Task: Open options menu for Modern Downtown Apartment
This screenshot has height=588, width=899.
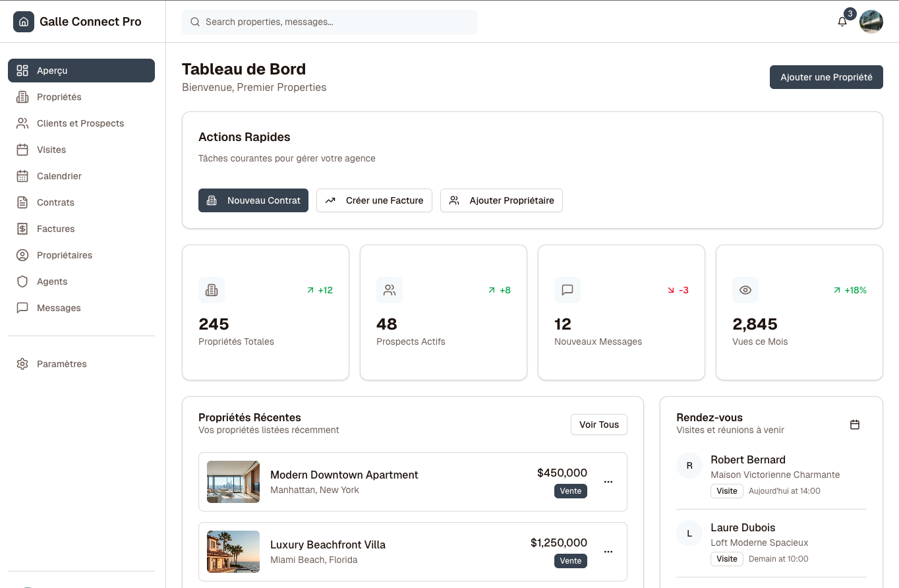Action: [608, 482]
